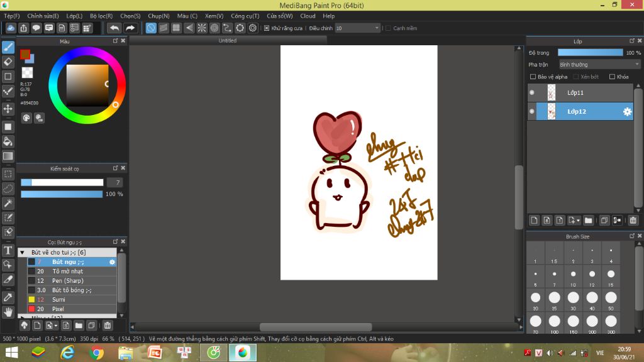Click the brush size value field showing 7
Viewport: 644px width, 362px height.
tap(115, 183)
